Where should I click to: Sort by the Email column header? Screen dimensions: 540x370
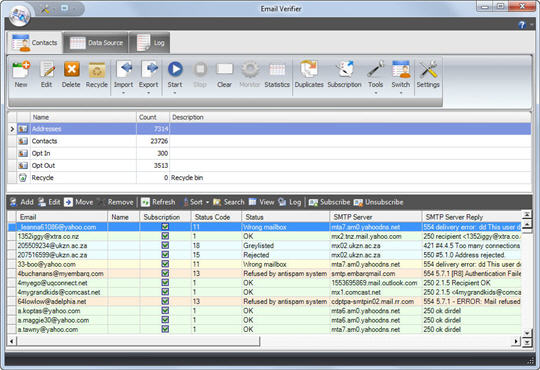click(62, 217)
